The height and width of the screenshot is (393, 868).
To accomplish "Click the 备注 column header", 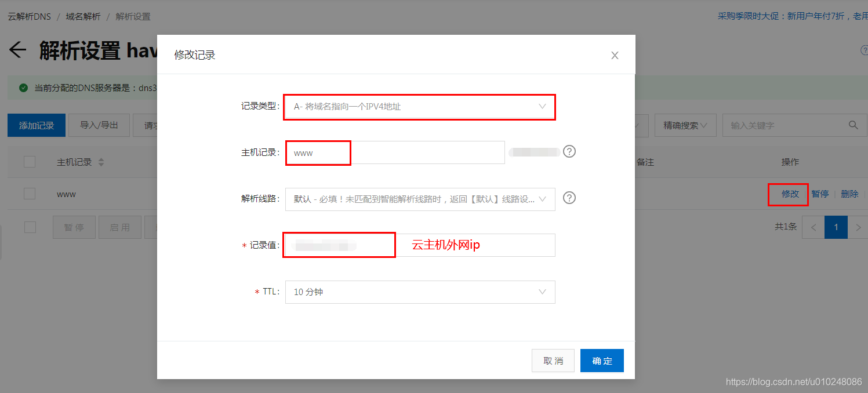I will pos(645,162).
